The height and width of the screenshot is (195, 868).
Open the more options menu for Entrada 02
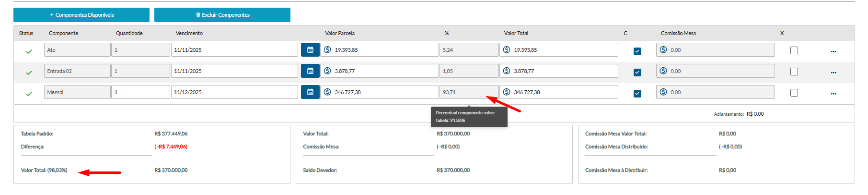833,73
